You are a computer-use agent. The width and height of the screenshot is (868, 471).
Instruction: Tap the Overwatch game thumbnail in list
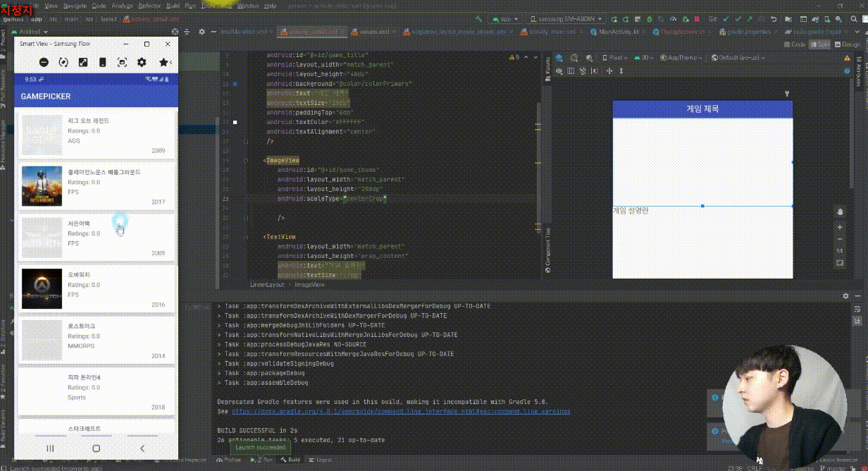click(42, 289)
